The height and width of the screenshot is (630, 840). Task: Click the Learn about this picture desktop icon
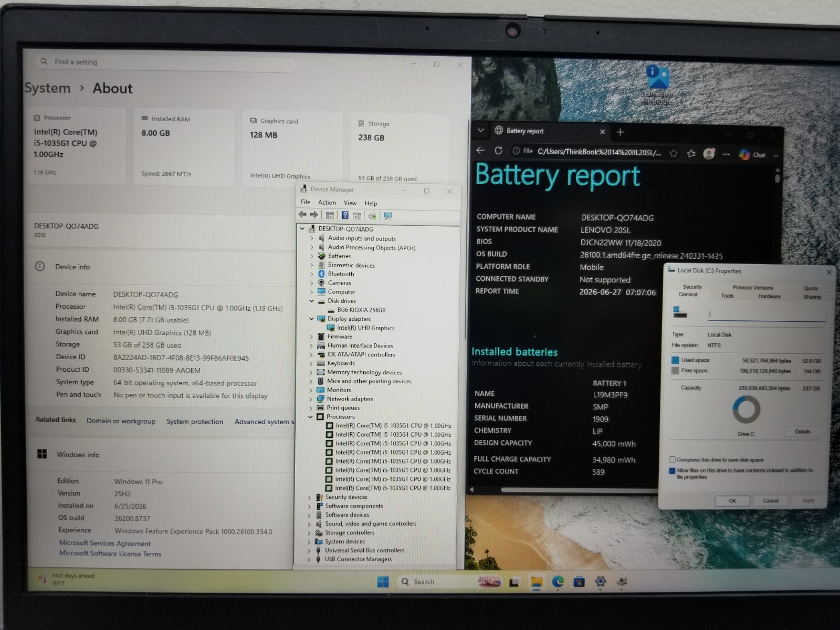coord(657,85)
